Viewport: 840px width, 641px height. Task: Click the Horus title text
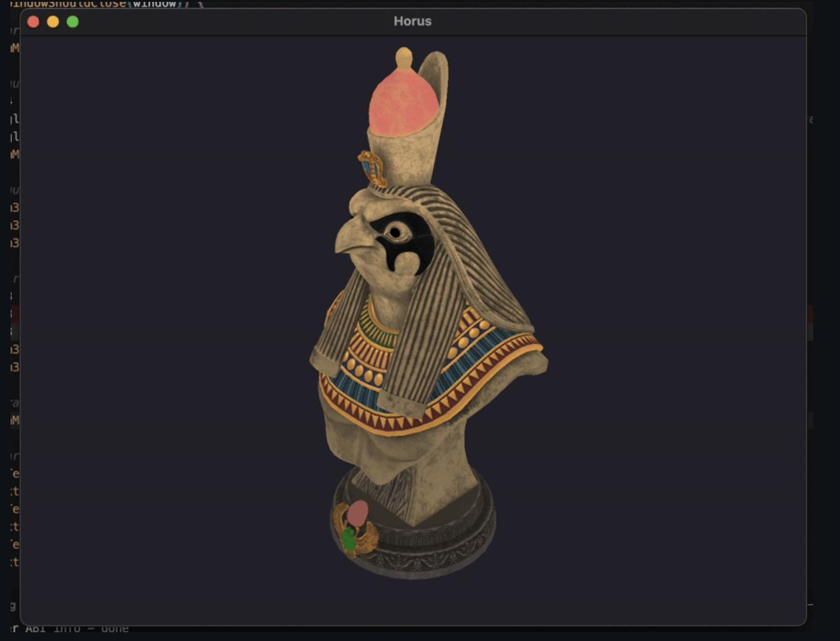pyautogui.click(x=412, y=21)
